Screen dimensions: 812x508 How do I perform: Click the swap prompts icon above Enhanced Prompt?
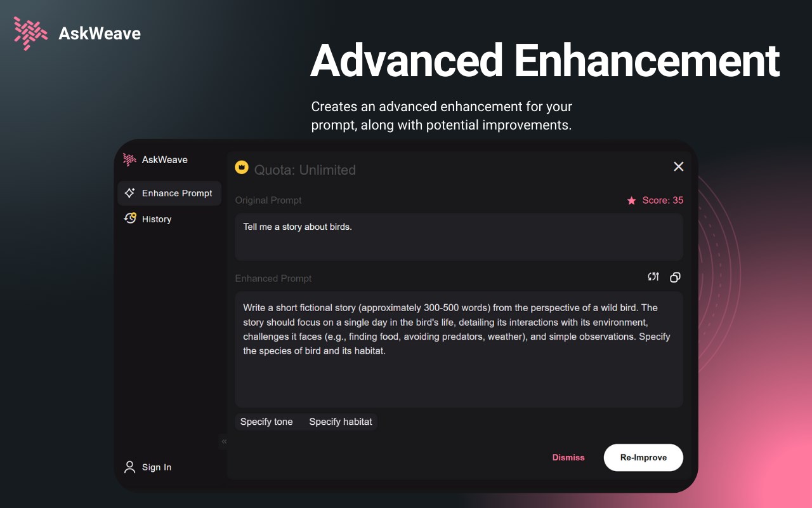[x=653, y=277]
